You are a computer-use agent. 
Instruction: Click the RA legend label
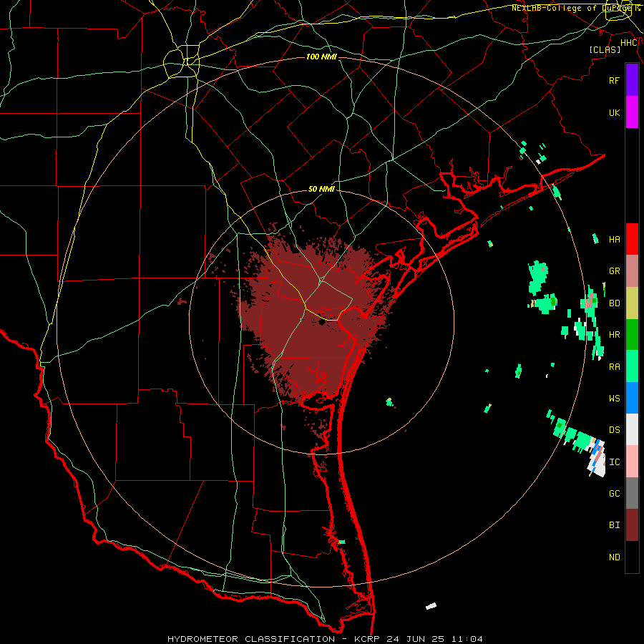(x=614, y=366)
